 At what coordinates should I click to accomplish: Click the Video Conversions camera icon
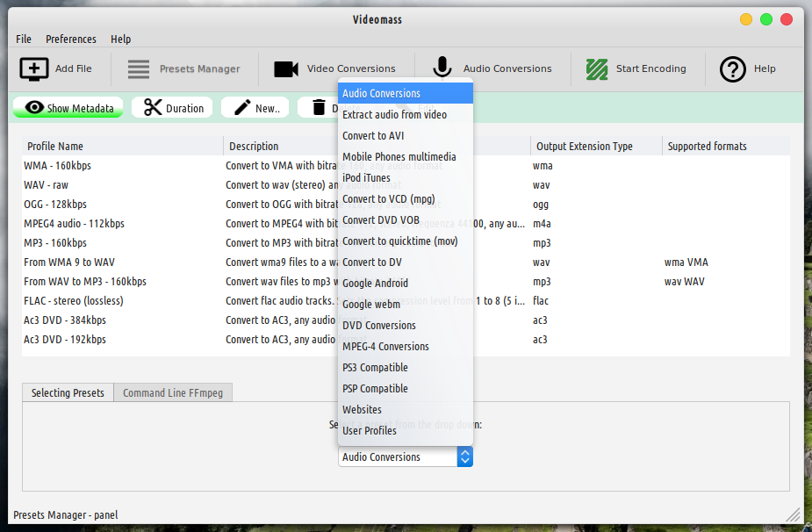point(286,68)
